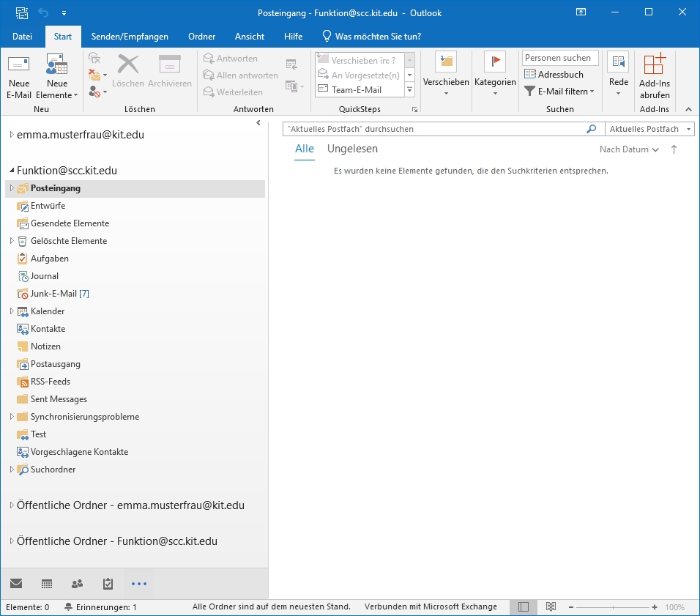Select Team-E-Mail quick step
Viewport: 700px width, 616px height.
357,90
